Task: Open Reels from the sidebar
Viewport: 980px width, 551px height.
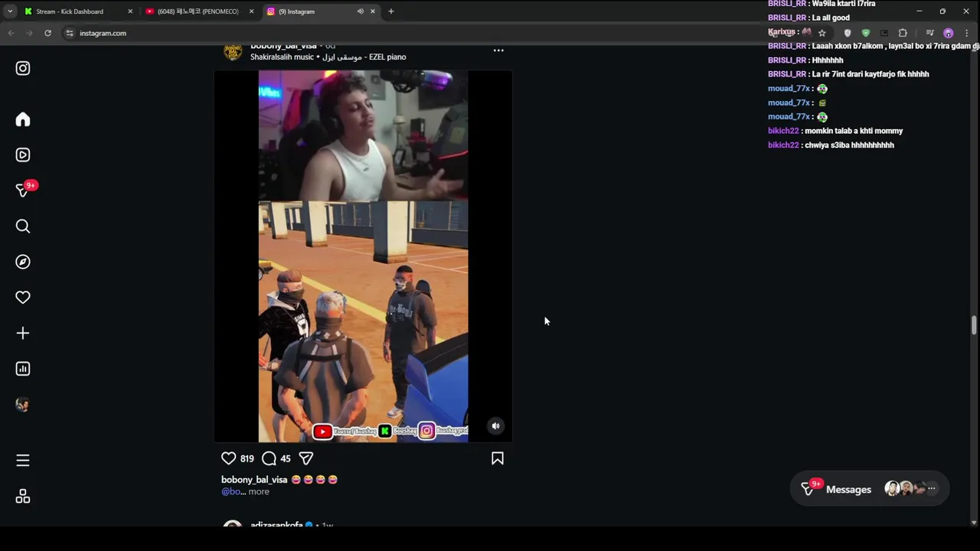Action: point(23,155)
